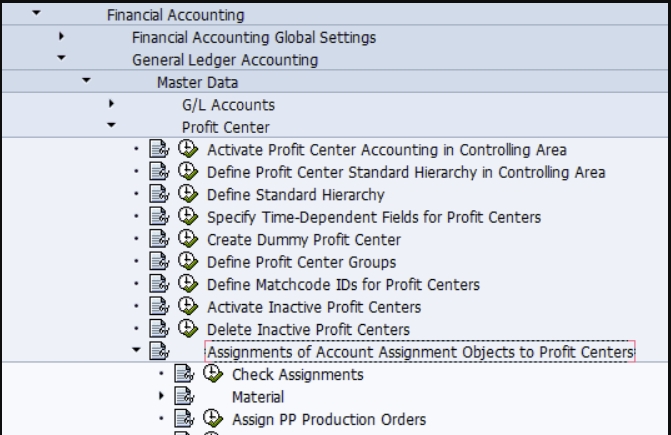Select Activate Inactive Profit Centers entry

coord(313,307)
